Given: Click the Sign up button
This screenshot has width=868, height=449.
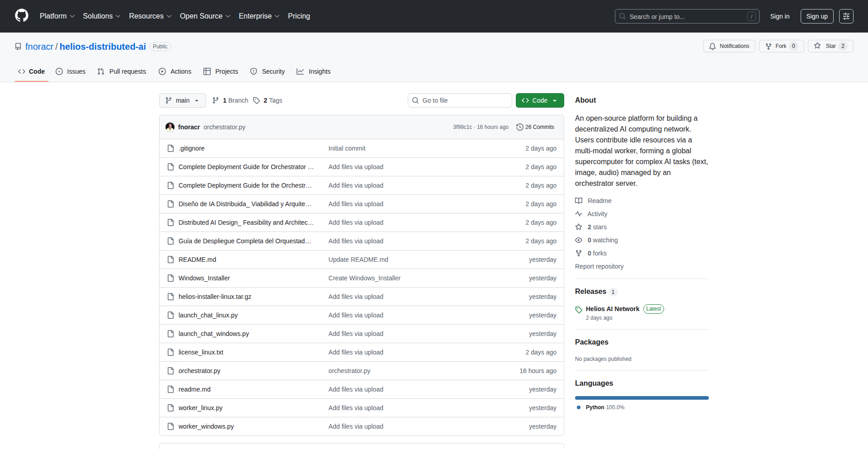Looking at the screenshot, I should click(x=816, y=16).
